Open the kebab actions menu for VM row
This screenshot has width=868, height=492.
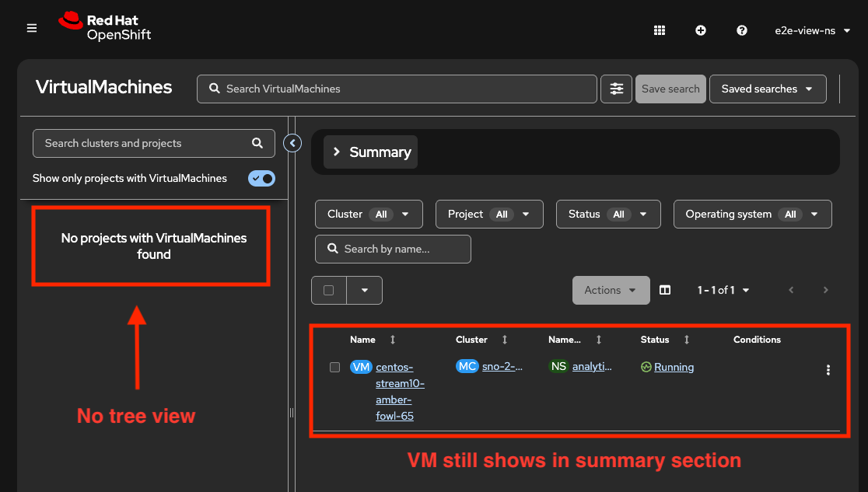828,370
